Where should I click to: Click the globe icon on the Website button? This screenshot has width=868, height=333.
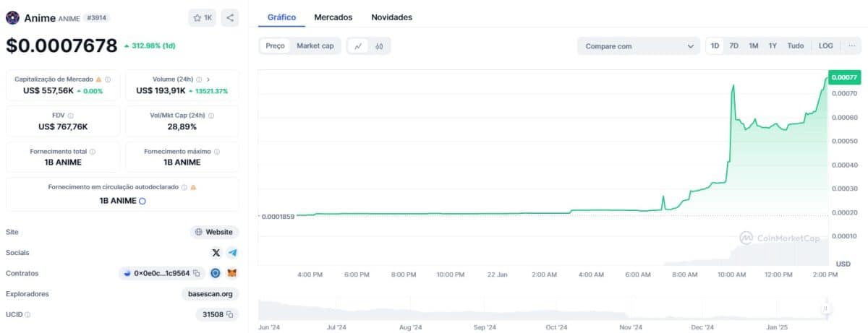point(199,233)
